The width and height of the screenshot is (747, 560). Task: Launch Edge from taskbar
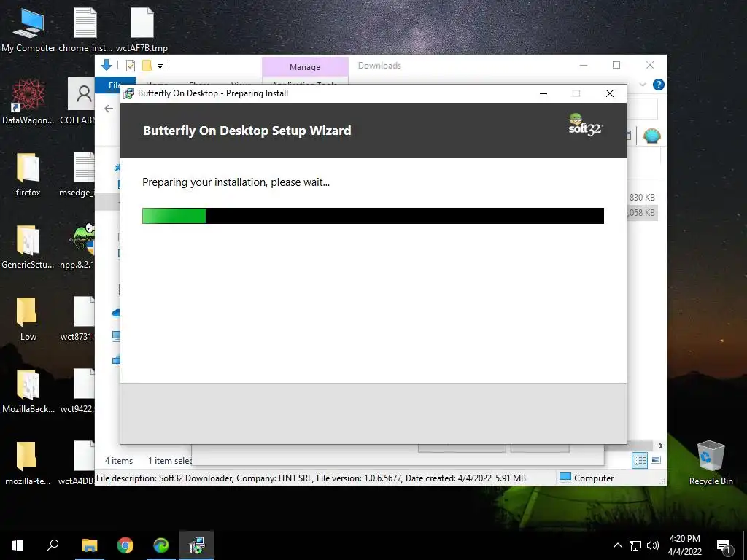(x=161, y=545)
